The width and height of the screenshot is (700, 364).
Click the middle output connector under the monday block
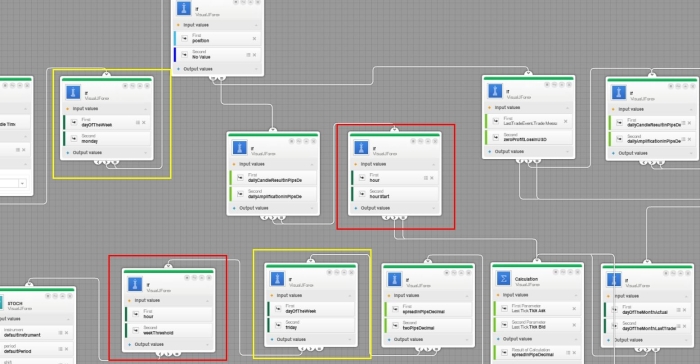106,162
